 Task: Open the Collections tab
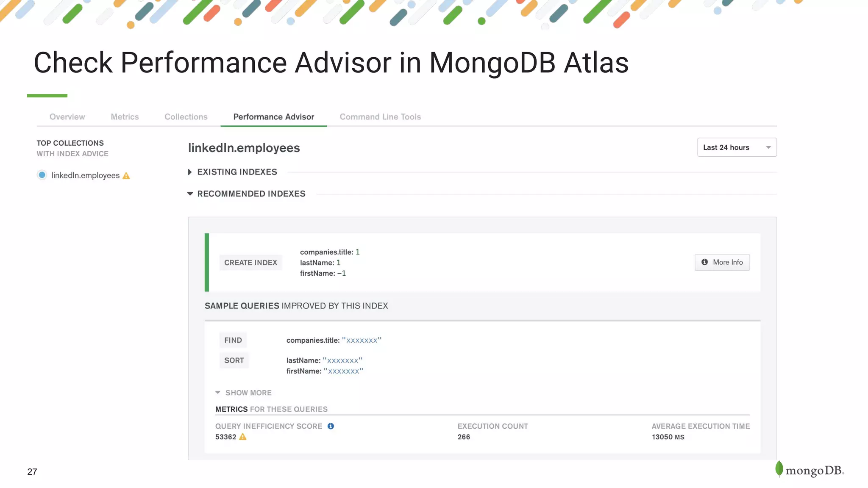point(186,117)
